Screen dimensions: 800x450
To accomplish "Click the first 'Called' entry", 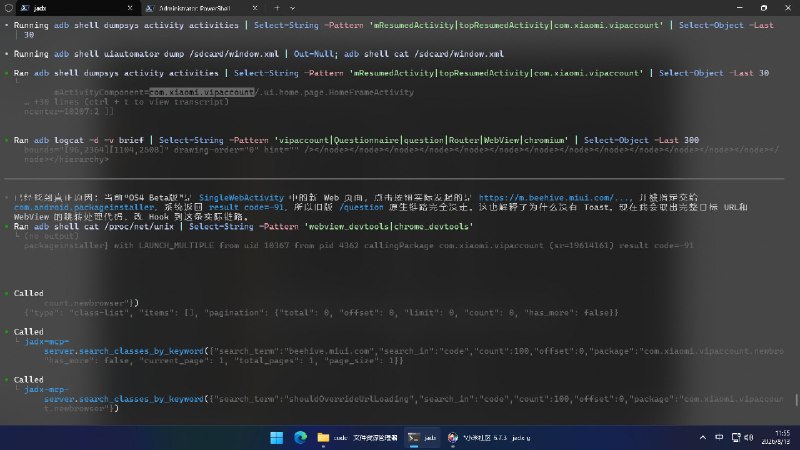I will tap(29, 293).
